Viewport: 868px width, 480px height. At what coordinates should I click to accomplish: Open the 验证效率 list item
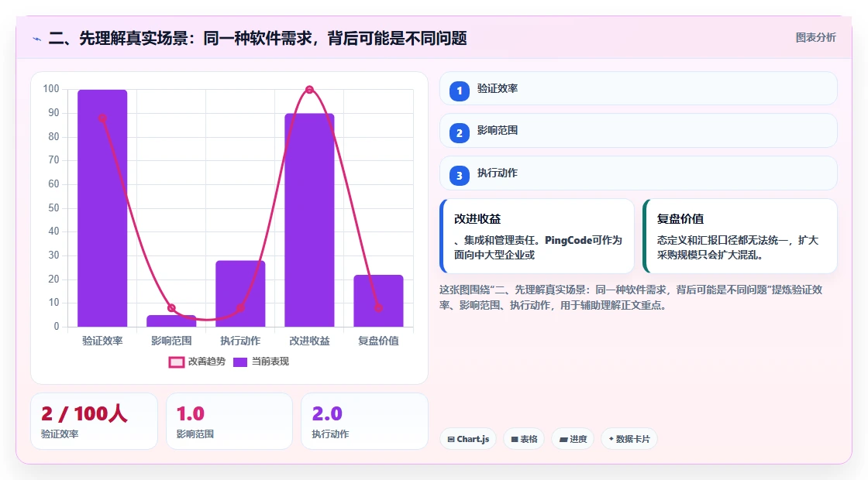[x=639, y=88]
